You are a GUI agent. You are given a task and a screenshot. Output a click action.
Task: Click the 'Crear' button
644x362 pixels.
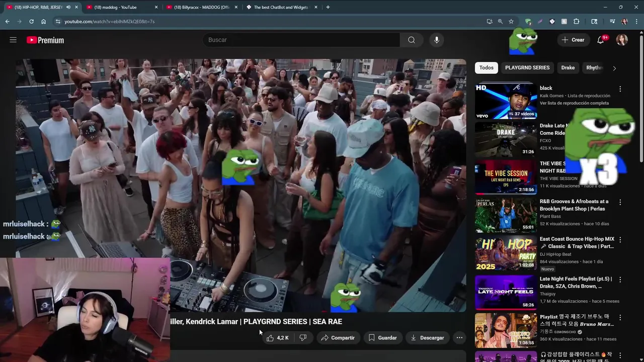coord(573,40)
